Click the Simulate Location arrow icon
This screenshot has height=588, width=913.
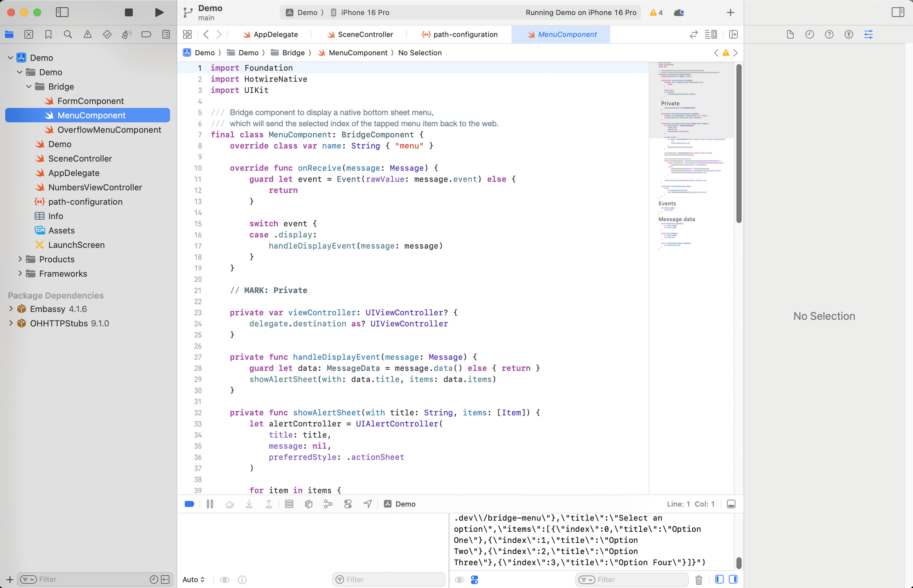[x=368, y=504]
